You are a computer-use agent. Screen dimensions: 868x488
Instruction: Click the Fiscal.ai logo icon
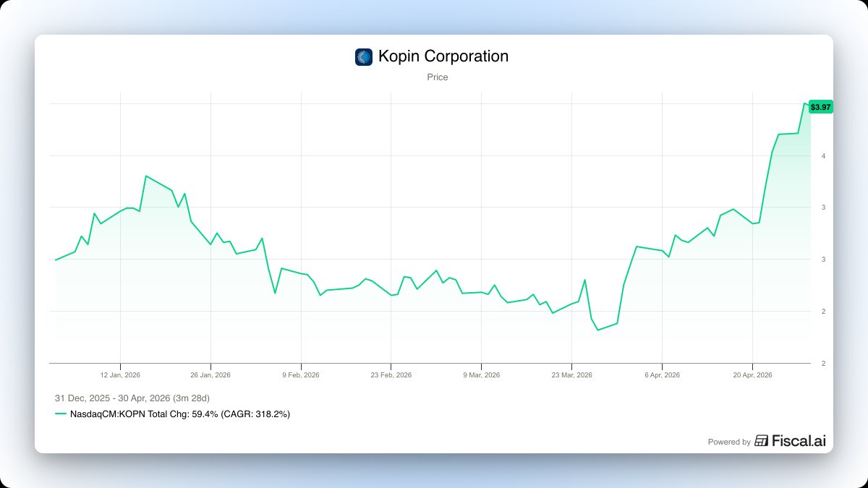[x=761, y=441]
